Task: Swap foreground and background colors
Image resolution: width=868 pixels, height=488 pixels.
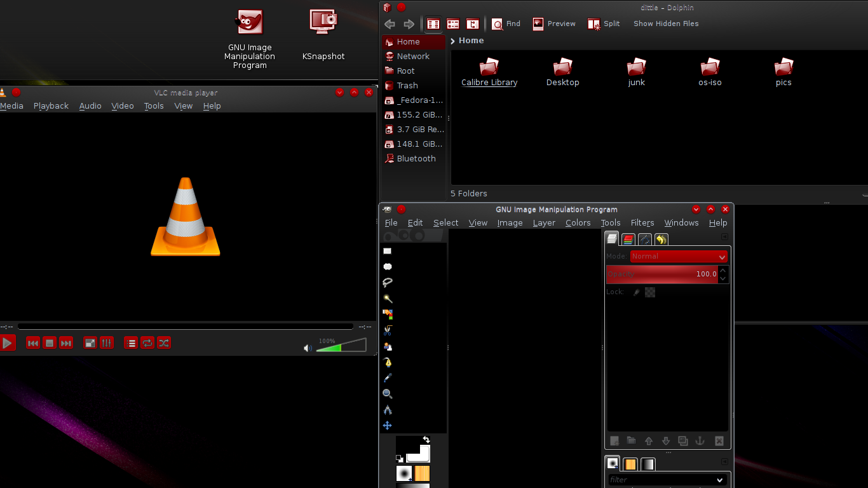Action: click(x=426, y=440)
